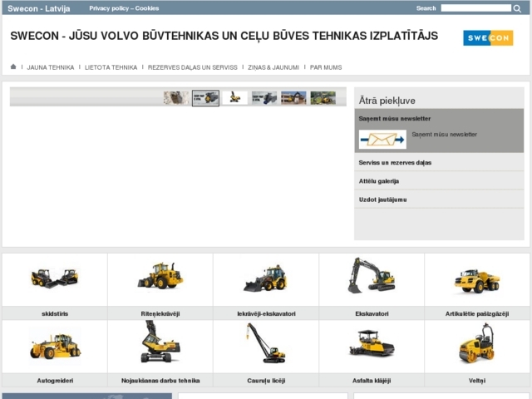Open the Skidstiris loader image
The height and width of the screenshot is (399, 532).
pos(54,278)
